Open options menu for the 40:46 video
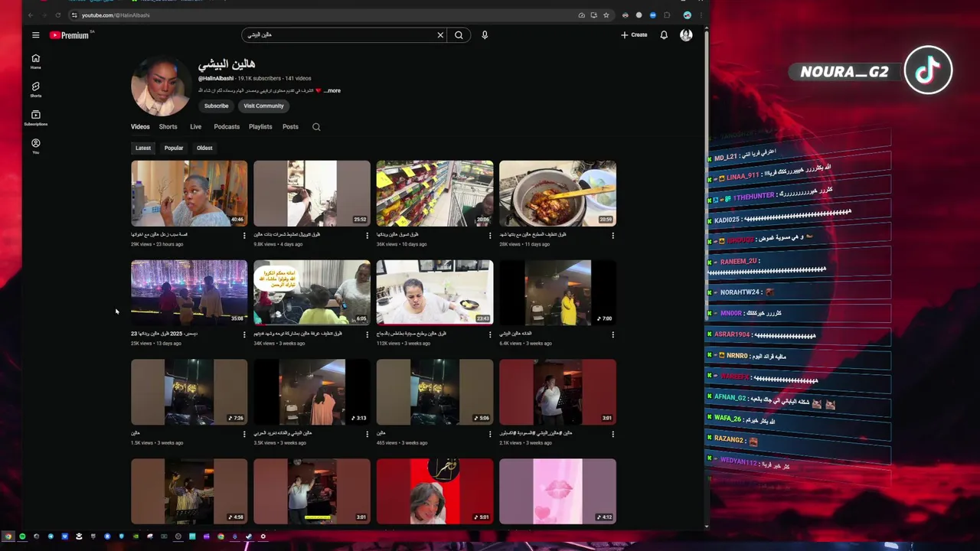980x551 pixels. click(x=244, y=236)
